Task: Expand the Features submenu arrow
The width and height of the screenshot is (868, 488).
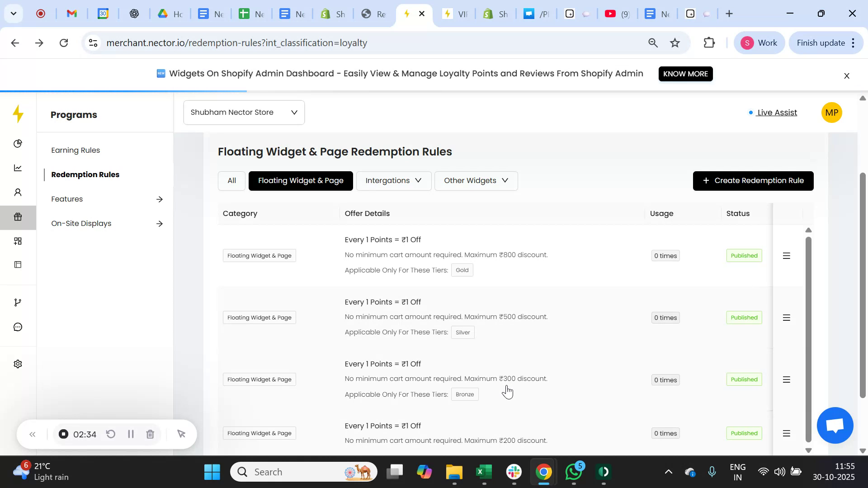Action: pyautogui.click(x=159, y=199)
